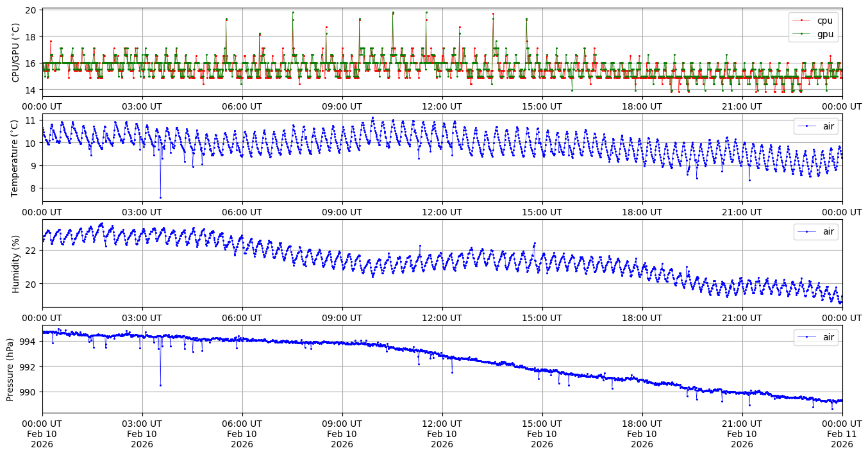Viewport: 868px width, 455px height.
Task: Click 09:00 UT tick under the CPU/GPU chart
Action: coord(342,106)
